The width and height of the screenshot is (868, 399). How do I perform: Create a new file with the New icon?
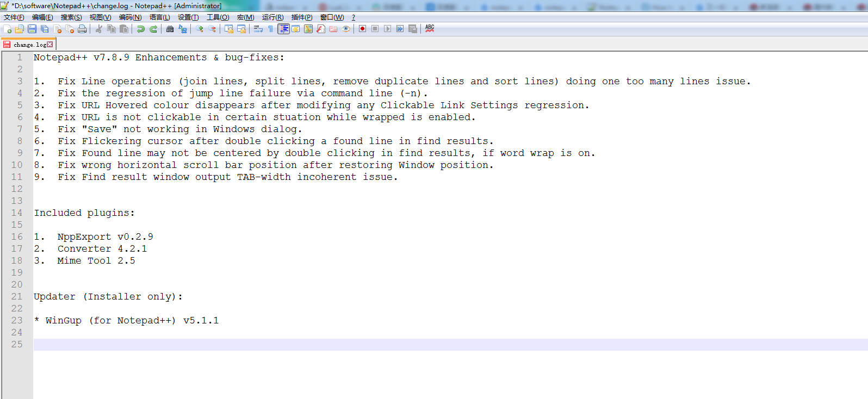point(8,29)
